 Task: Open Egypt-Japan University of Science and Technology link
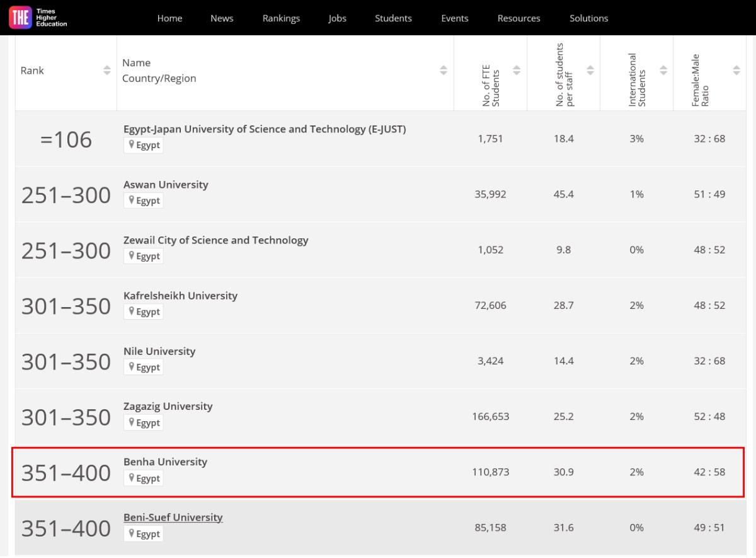coord(265,129)
